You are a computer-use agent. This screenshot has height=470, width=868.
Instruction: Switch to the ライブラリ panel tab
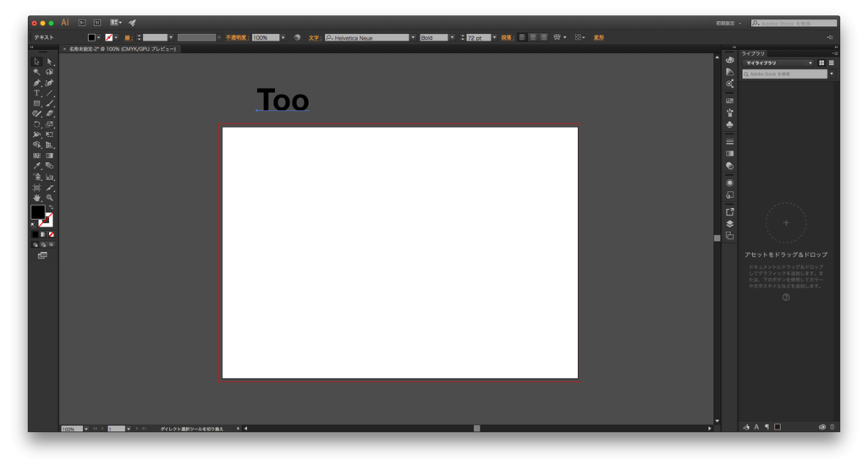pos(753,53)
